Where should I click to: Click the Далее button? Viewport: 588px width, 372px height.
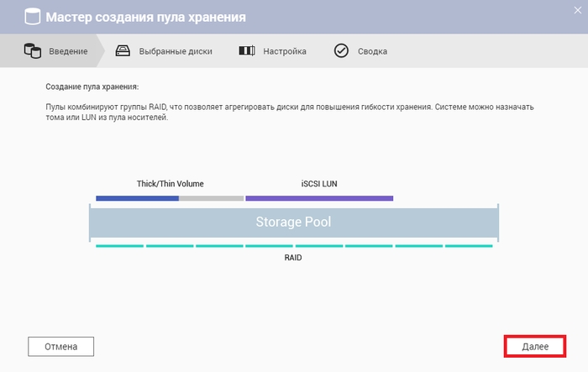coord(535,347)
